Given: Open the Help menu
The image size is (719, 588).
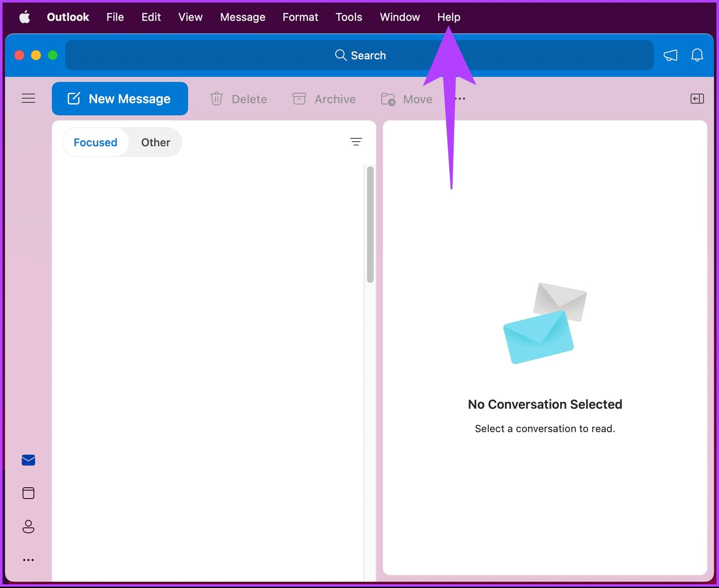Looking at the screenshot, I should tap(449, 17).
